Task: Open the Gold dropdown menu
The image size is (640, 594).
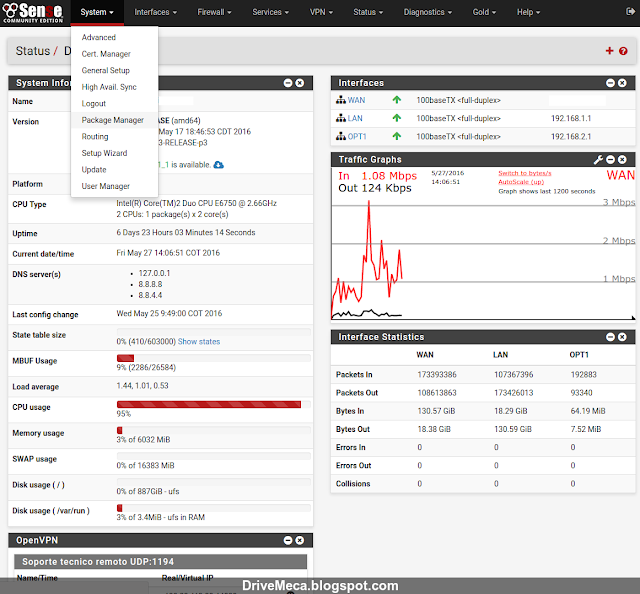Action: (x=484, y=12)
